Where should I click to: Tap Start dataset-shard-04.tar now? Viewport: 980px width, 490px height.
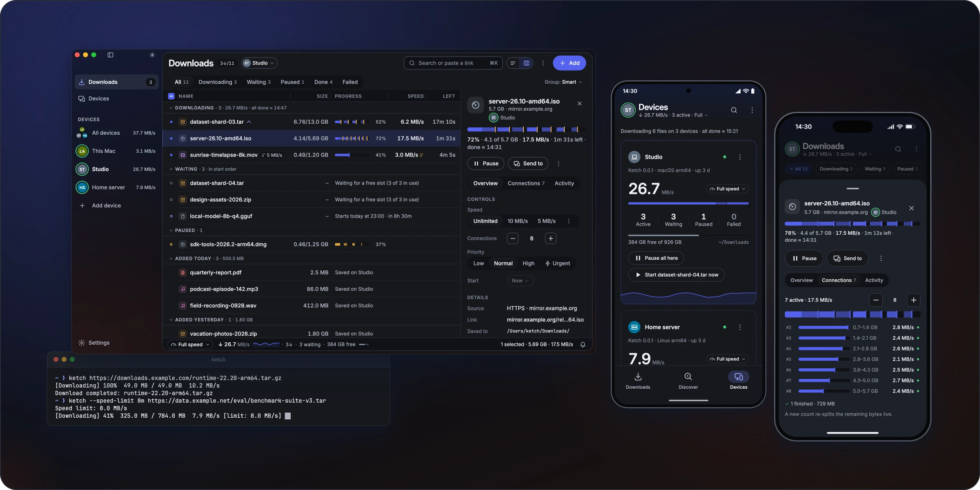point(676,275)
